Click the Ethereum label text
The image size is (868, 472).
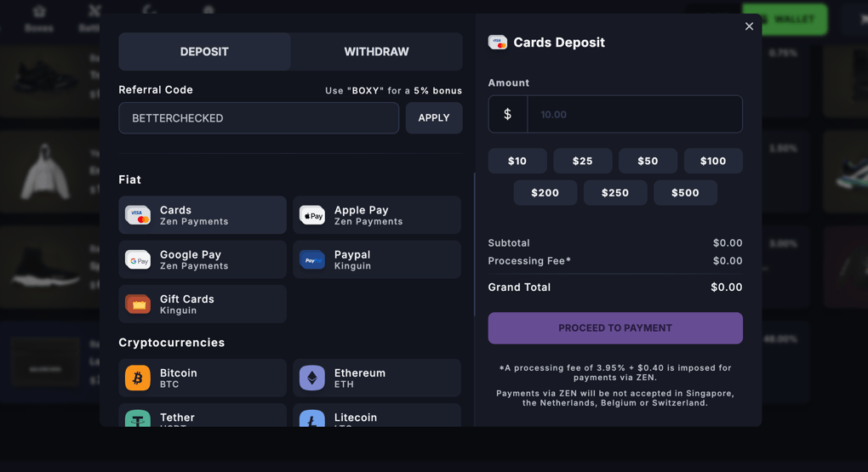pos(360,373)
